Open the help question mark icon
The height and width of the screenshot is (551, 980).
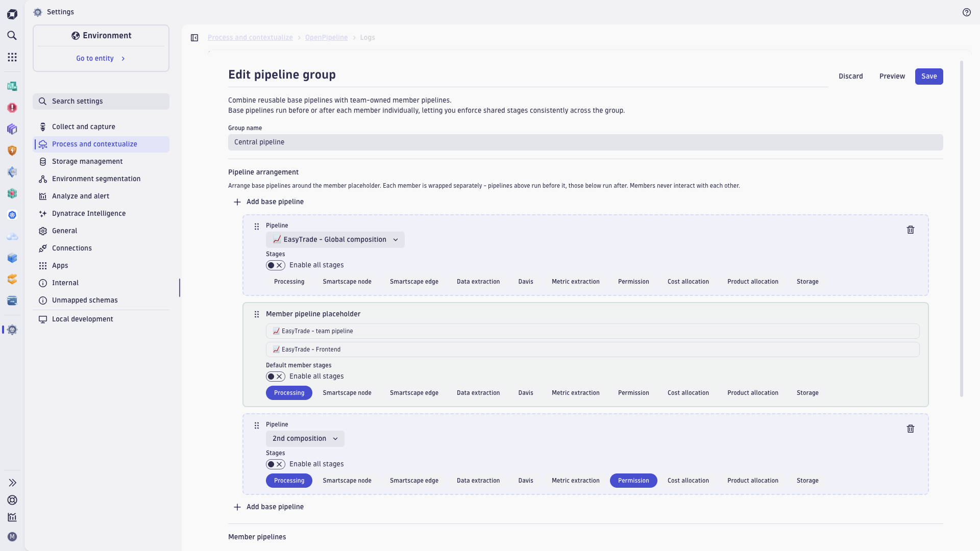point(966,12)
